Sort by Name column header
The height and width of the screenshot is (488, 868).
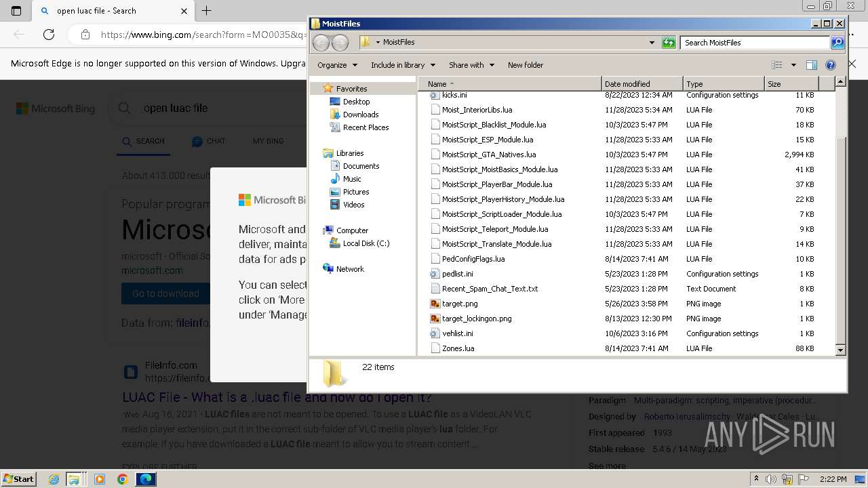tap(510, 84)
